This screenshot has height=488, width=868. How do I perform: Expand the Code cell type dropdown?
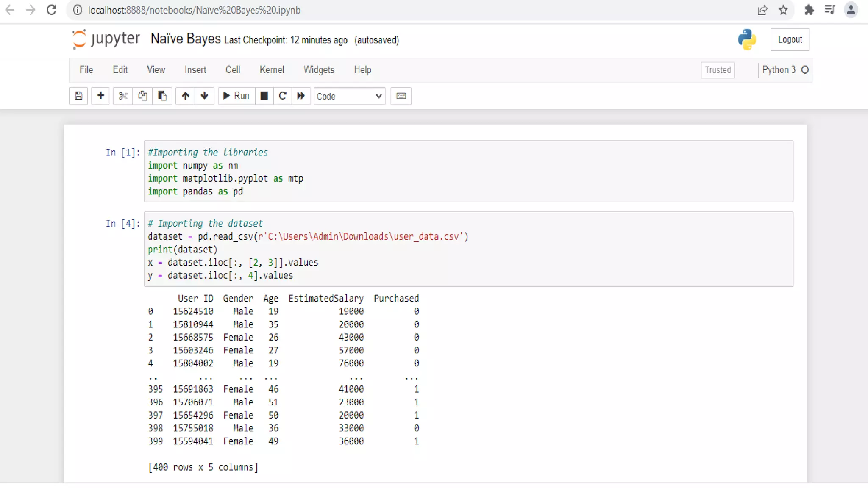349,96
